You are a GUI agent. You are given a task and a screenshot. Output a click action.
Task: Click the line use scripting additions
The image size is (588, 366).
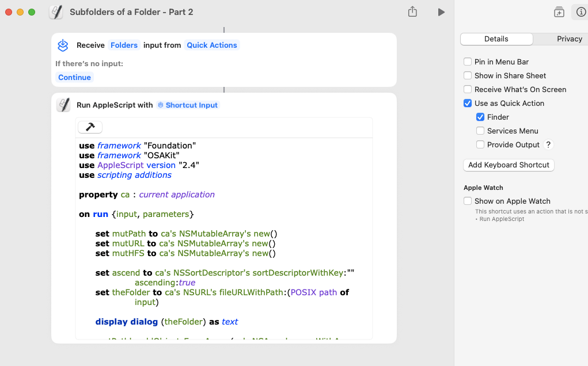(125, 175)
